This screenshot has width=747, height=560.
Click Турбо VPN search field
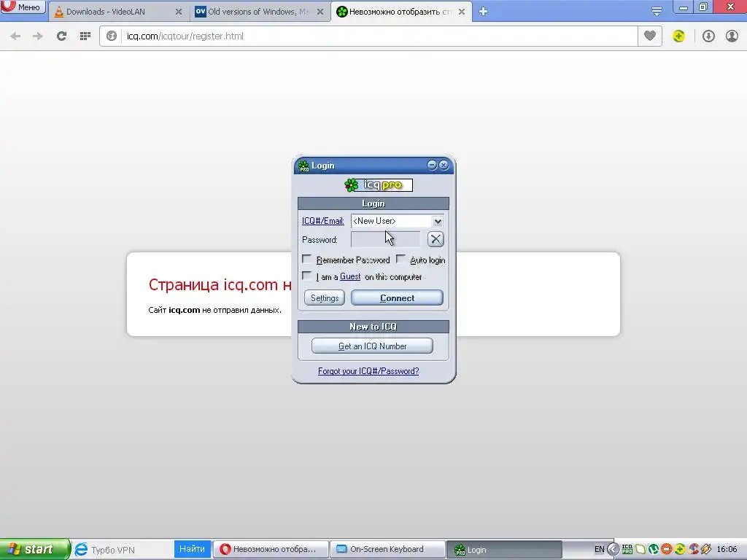pyautogui.click(x=131, y=550)
